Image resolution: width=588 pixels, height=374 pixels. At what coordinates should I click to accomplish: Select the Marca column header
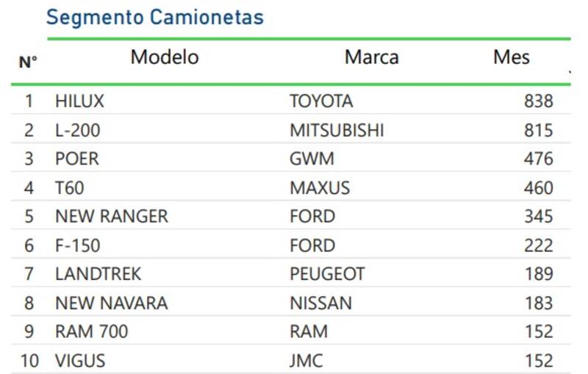[x=371, y=57]
